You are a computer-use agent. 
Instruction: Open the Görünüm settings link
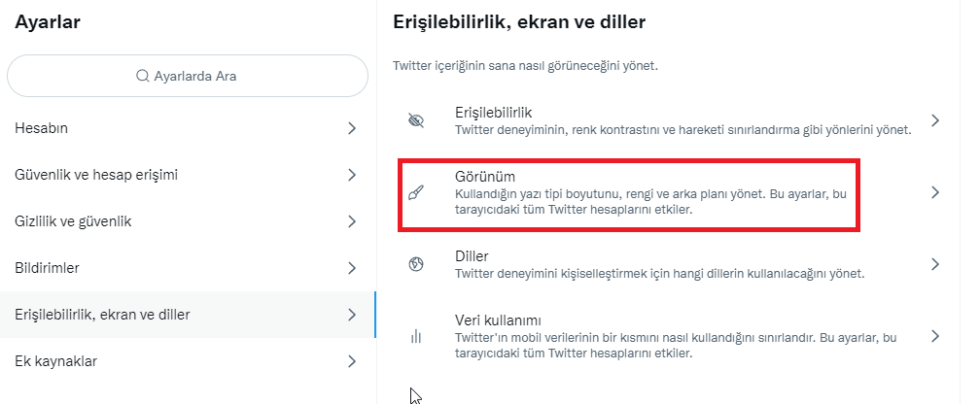point(485,177)
